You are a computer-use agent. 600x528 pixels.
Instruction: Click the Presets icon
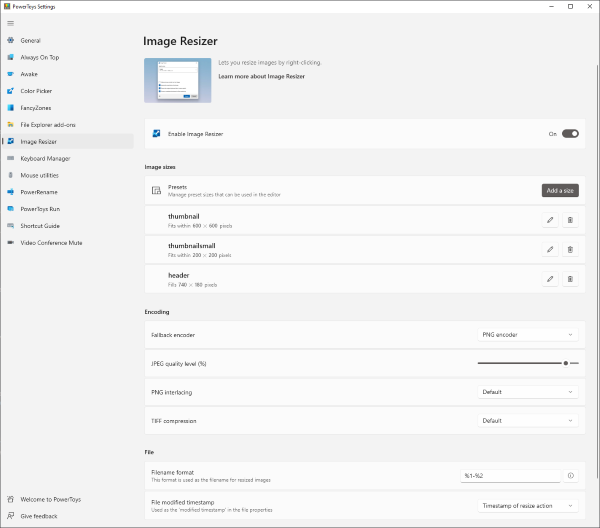[157, 191]
